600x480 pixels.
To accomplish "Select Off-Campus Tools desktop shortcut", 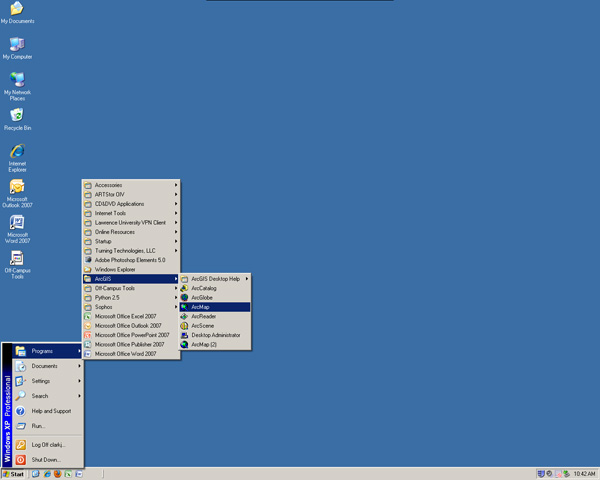I will click(x=17, y=264).
